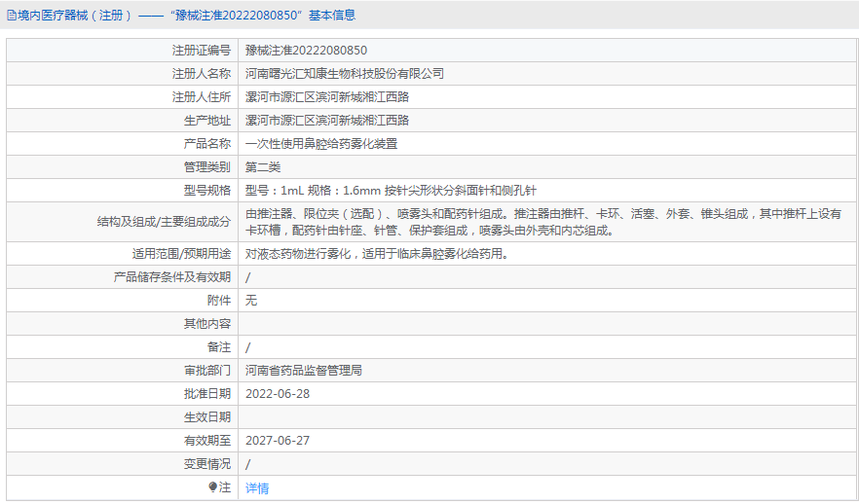The height and width of the screenshot is (504, 859).
Task: Click the 产品名称 label
Action: click(x=207, y=144)
